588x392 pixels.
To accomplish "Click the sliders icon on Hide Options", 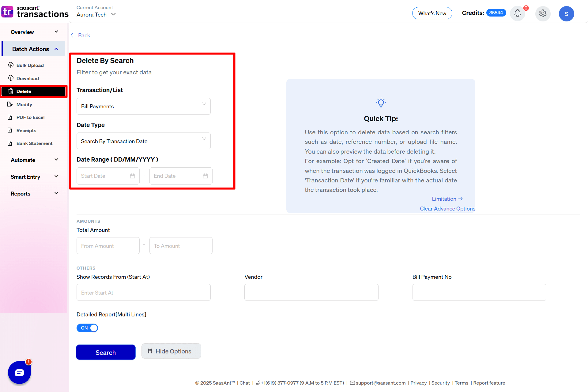I will pos(150,351).
